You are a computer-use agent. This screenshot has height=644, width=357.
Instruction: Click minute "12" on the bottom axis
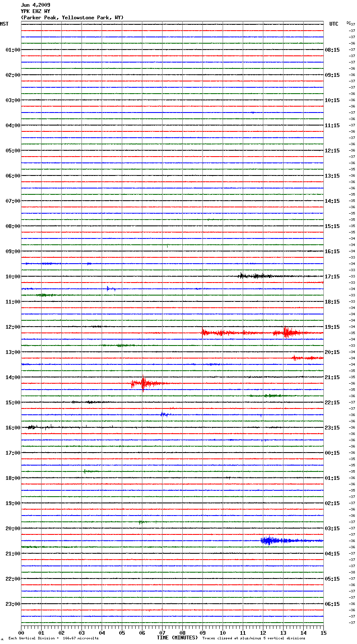[x=263, y=633]
